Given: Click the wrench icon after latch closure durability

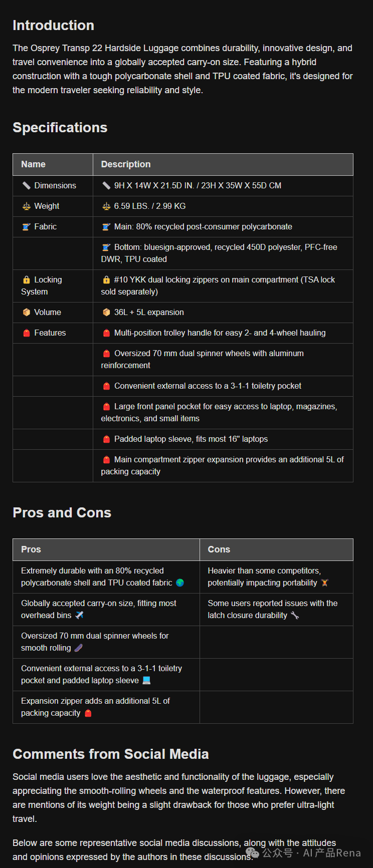Looking at the screenshot, I should point(295,615).
